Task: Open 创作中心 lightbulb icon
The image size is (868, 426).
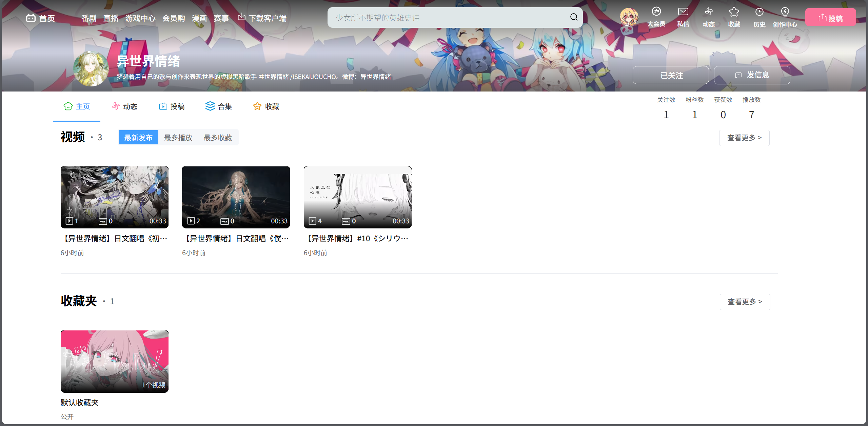Action: click(785, 12)
